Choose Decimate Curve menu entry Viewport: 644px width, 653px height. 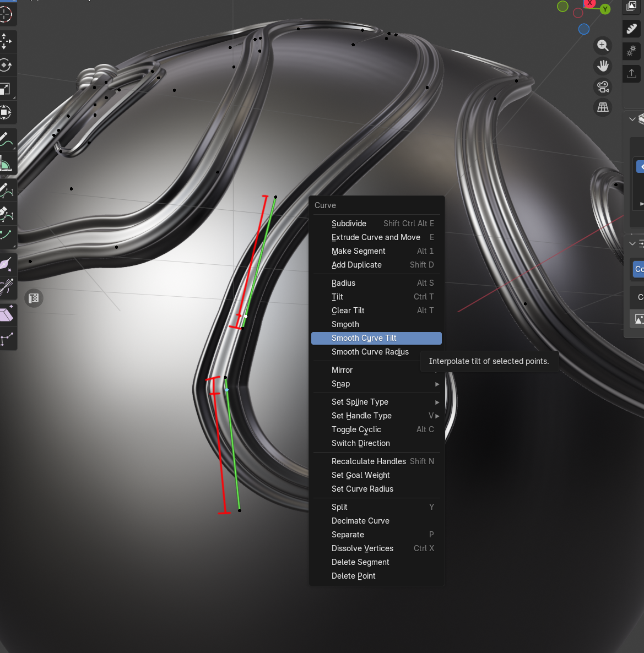(x=377, y=521)
